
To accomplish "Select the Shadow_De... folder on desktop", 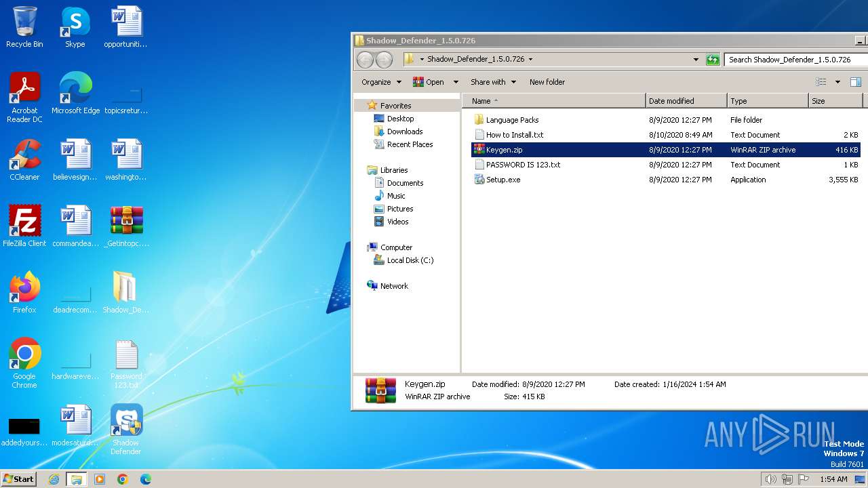I will 126,293.
